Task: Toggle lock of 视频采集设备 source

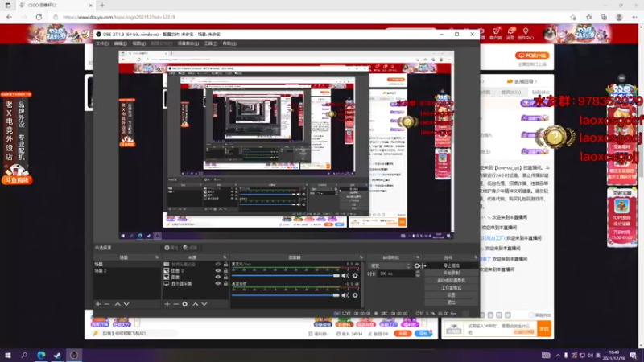Action: tap(225, 265)
